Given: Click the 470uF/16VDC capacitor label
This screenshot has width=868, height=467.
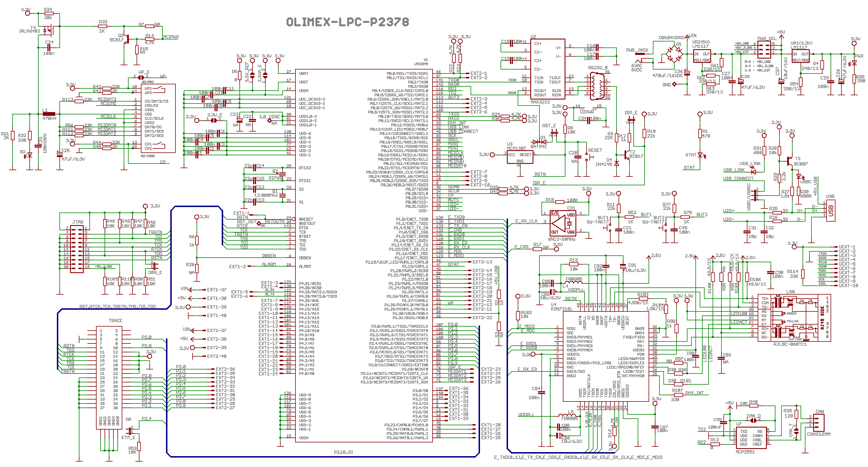Looking at the screenshot, I should (667, 75).
